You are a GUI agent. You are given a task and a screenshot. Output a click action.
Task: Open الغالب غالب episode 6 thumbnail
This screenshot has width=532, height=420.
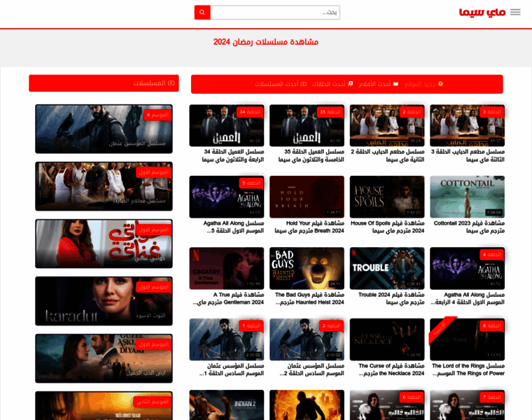pos(387,405)
